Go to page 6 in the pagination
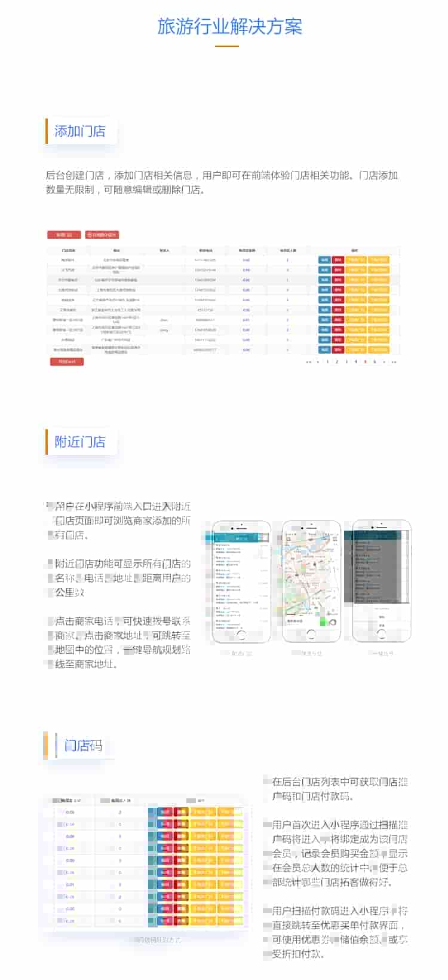The width and height of the screenshot is (448, 980). tap(375, 362)
